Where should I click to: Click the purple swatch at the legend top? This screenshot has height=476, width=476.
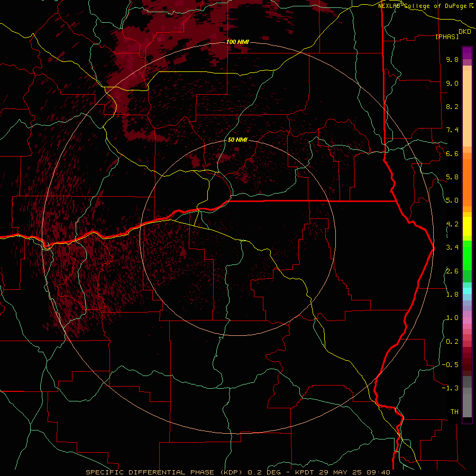(x=467, y=53)
